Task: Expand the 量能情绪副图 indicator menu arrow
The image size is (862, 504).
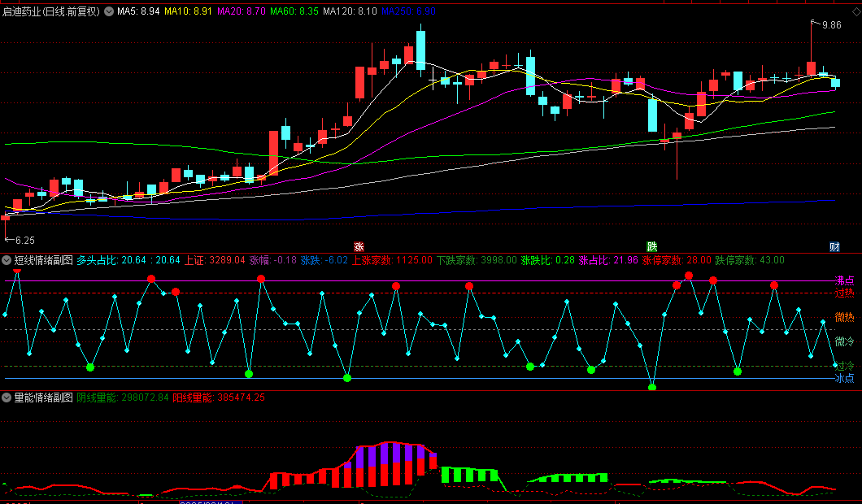Action: pos(7,398)
